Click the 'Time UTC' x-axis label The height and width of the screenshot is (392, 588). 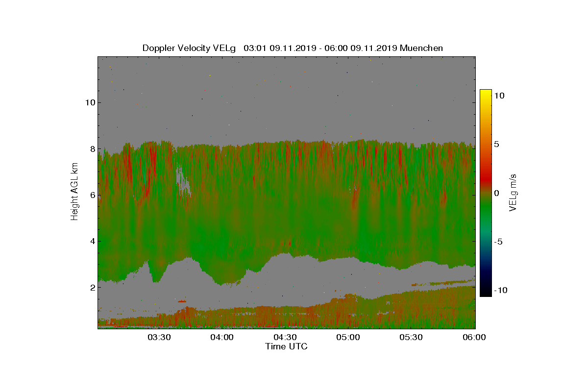pos(287,346)
